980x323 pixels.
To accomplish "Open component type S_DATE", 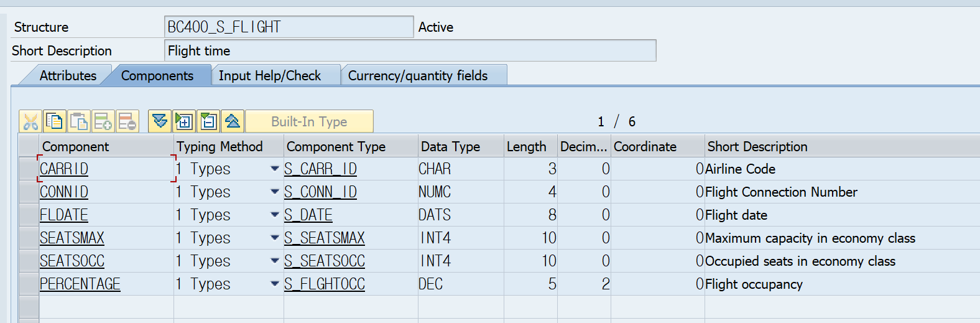I will click(x=308, y=215).
